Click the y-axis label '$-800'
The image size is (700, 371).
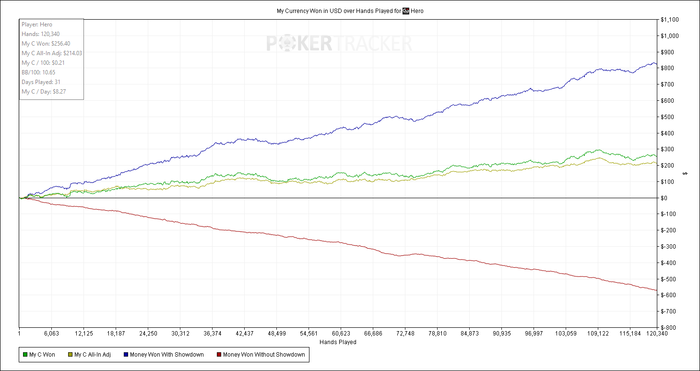coord(667,328)
